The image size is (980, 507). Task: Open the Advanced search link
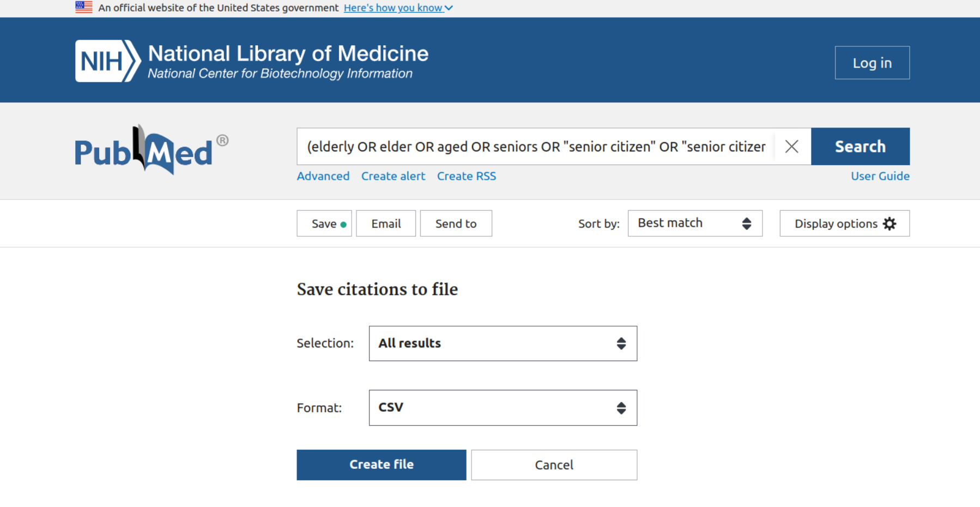pos(323,176)
